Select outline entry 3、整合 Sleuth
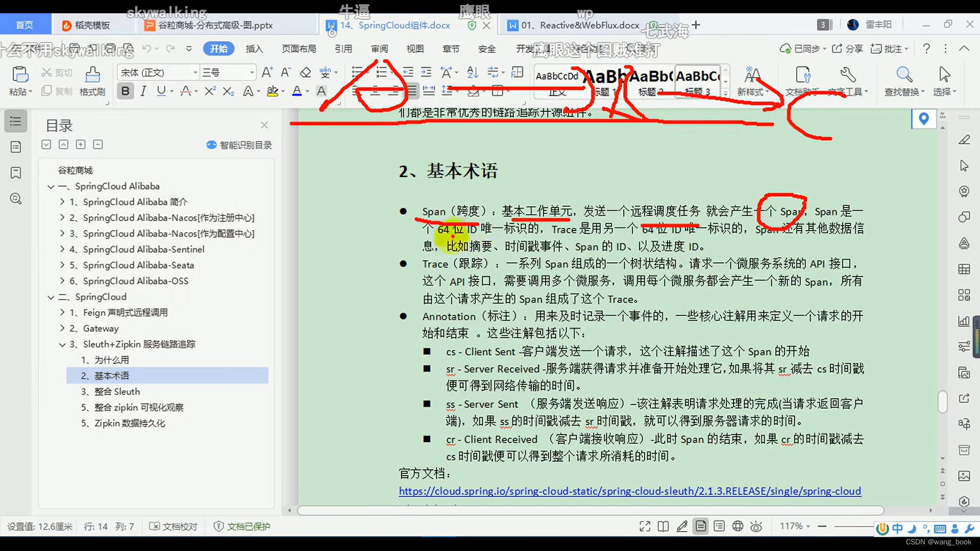This screenshot has width=980, height=551. (x=110, y=391)
